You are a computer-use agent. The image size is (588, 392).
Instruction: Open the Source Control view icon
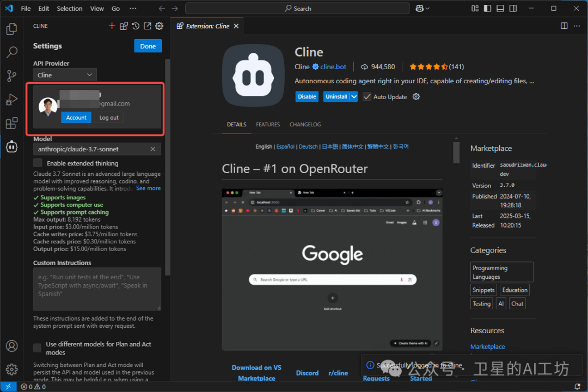pyautogui.click(x=11, y=76)
